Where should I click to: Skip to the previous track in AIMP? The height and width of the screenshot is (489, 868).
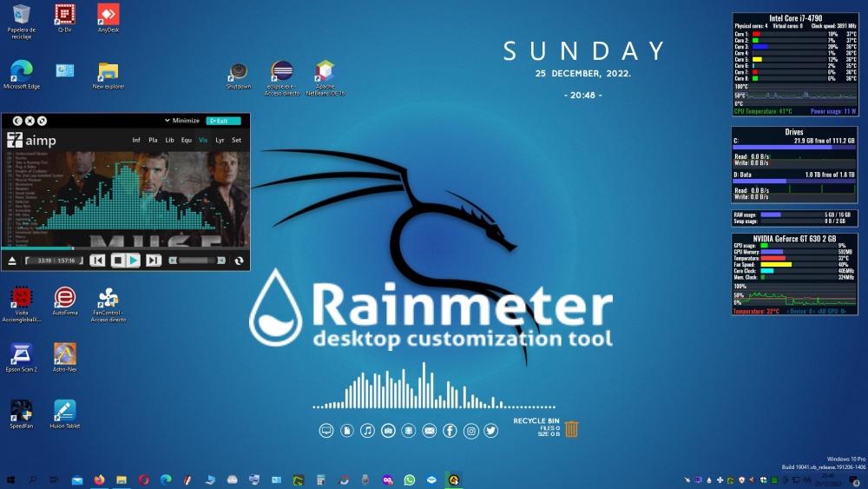[97, 261]
